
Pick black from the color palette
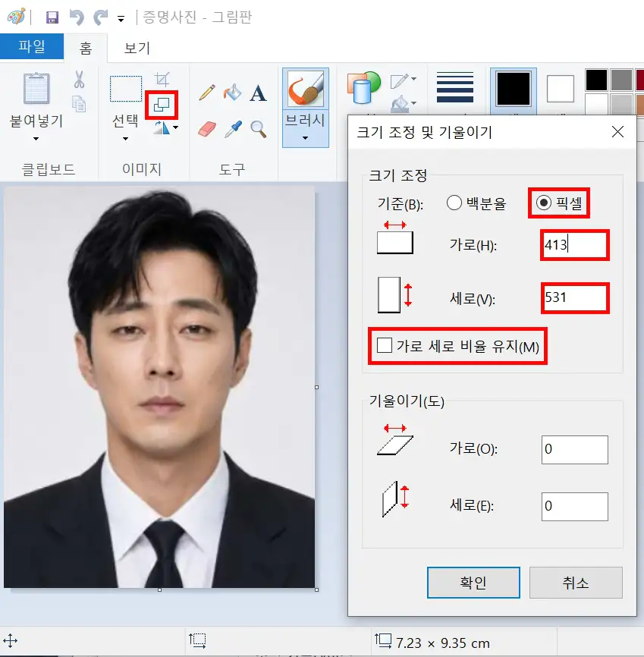[596, 80]
